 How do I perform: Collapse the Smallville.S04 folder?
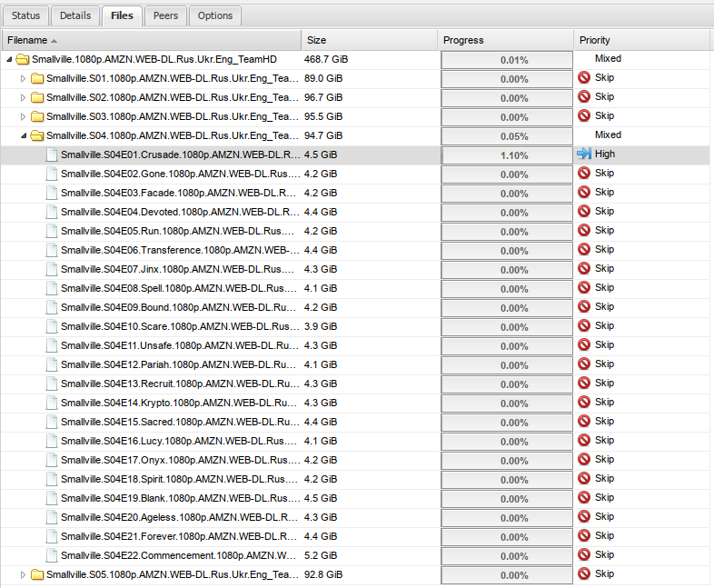24,135
